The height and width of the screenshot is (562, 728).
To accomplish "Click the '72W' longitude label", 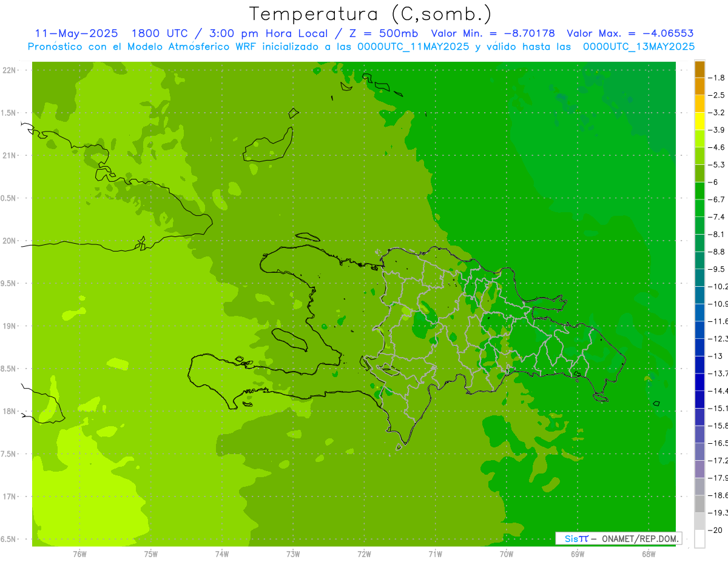I will 365,554.
